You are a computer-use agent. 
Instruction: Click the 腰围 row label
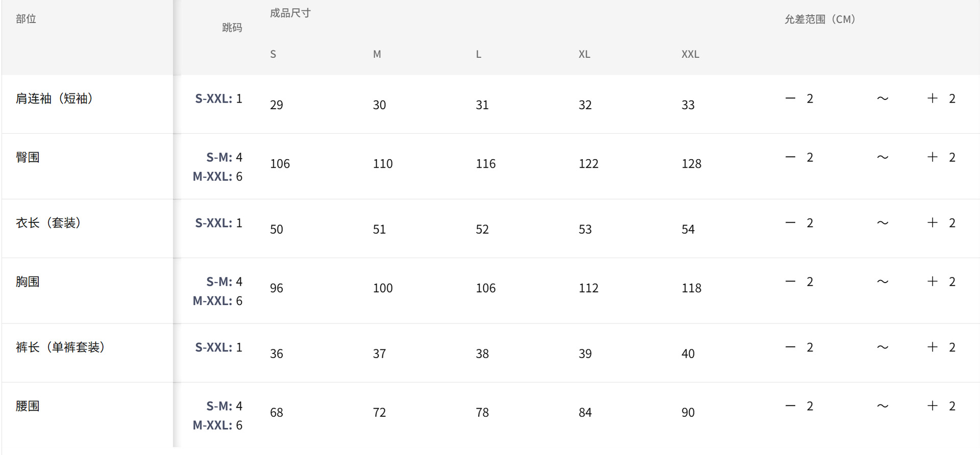(28, 406)
